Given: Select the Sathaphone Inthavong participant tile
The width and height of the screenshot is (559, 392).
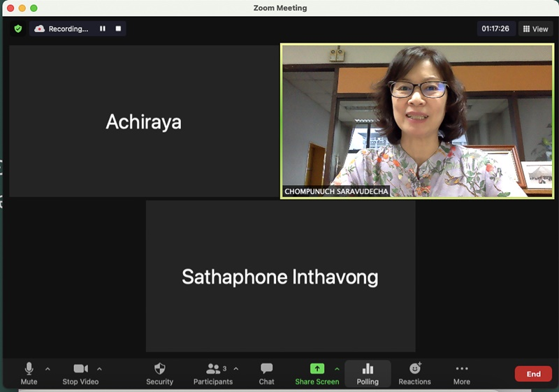Looking at the screenshot, I should coord(280,277).
